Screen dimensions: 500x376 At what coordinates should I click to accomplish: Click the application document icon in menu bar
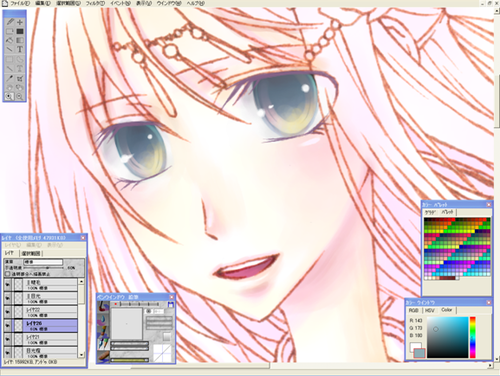click(x=5, y=3)
